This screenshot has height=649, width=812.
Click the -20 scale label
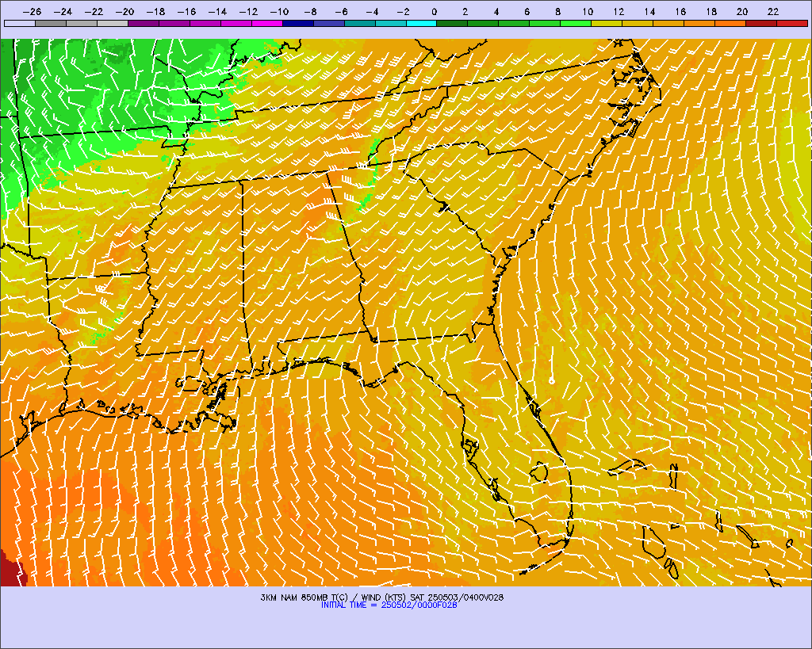(124, 12)
